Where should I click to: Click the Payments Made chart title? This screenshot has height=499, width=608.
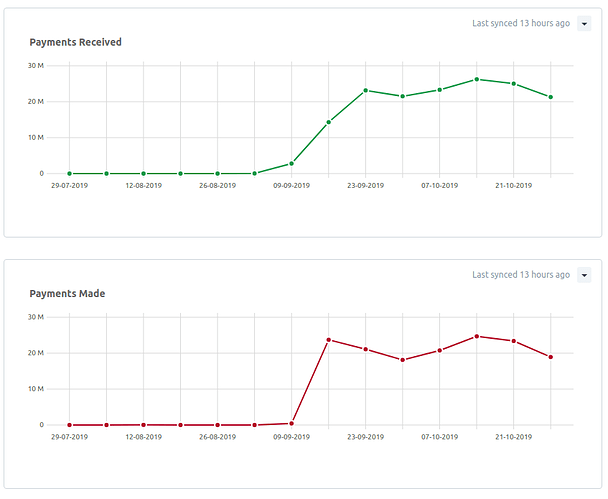[67, 294]
